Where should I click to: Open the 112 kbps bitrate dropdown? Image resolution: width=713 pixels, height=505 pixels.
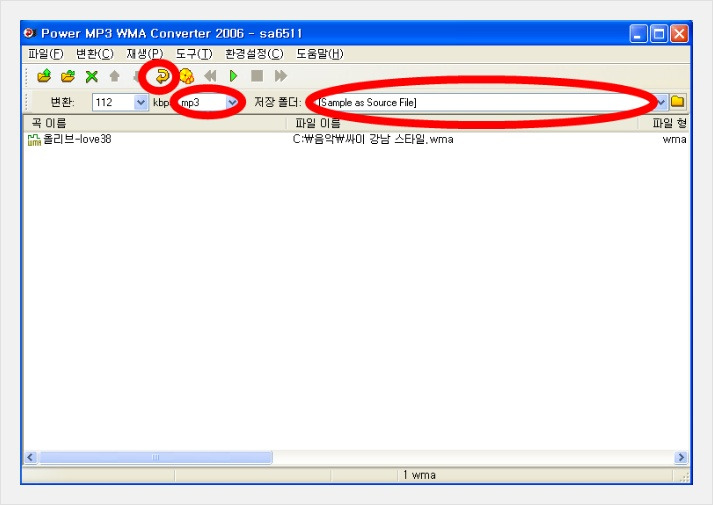141,102
